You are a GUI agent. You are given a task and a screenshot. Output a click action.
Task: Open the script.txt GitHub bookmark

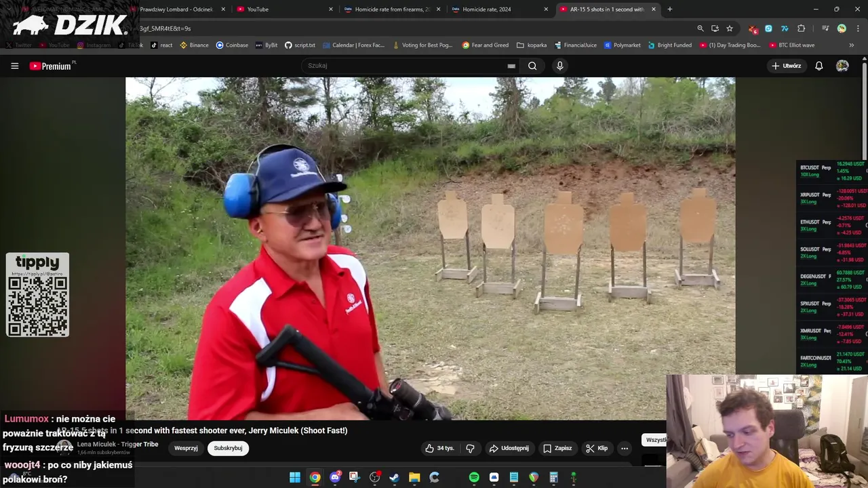click(x=300, y=45)
